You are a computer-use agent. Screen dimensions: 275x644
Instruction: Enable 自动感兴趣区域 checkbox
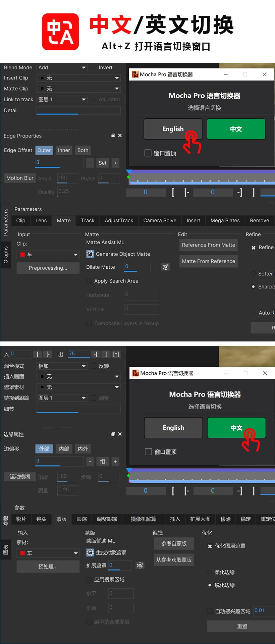(x=210, y=611)
